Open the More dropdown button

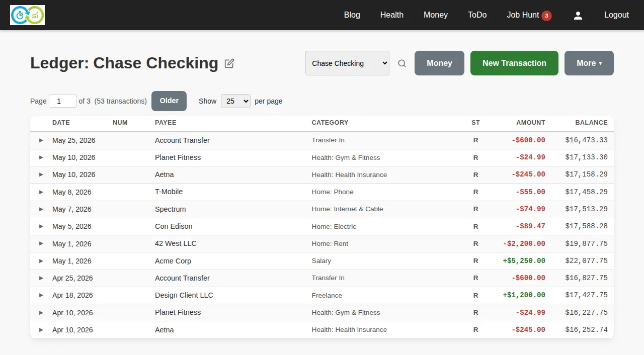tap(589, 63)
